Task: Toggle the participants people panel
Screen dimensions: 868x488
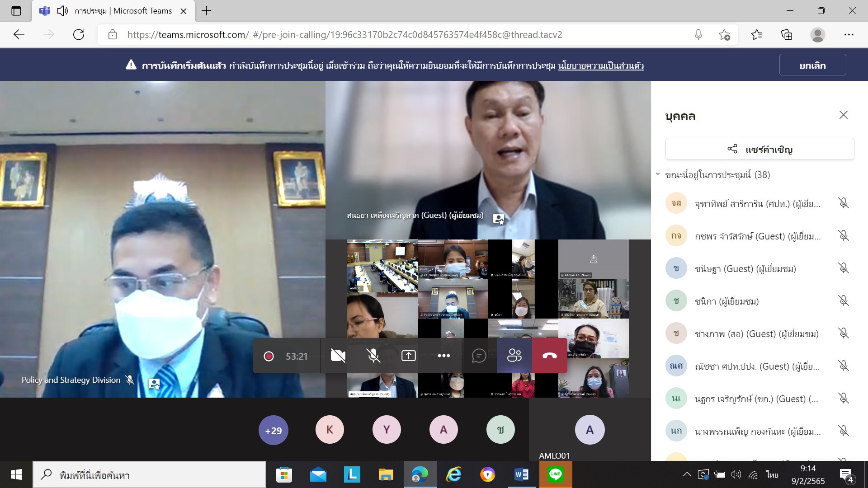Action: (x=514, y=356)
